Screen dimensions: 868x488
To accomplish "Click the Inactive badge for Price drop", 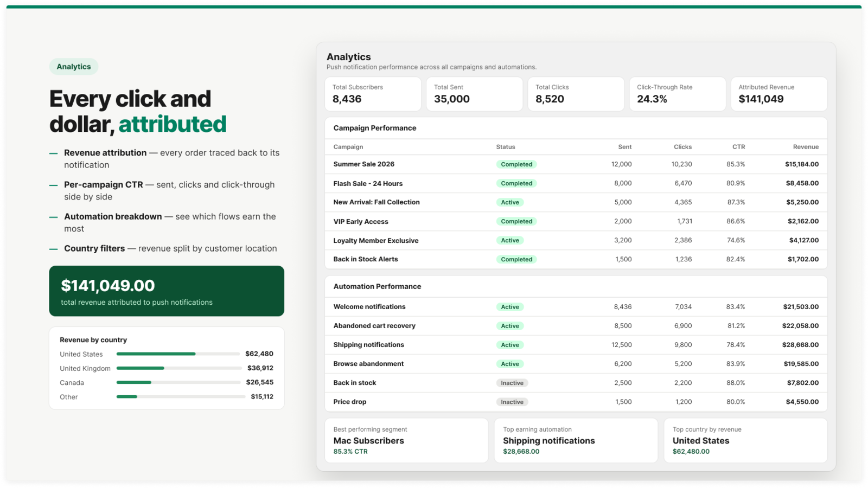I will click(x=512, y=402).
